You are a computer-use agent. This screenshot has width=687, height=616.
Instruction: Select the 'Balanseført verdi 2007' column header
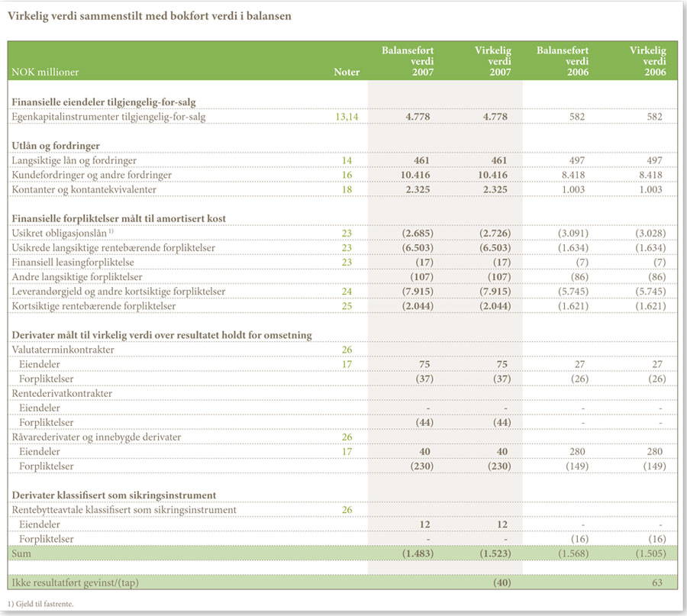pyautogui.click(x=408, y=61)
